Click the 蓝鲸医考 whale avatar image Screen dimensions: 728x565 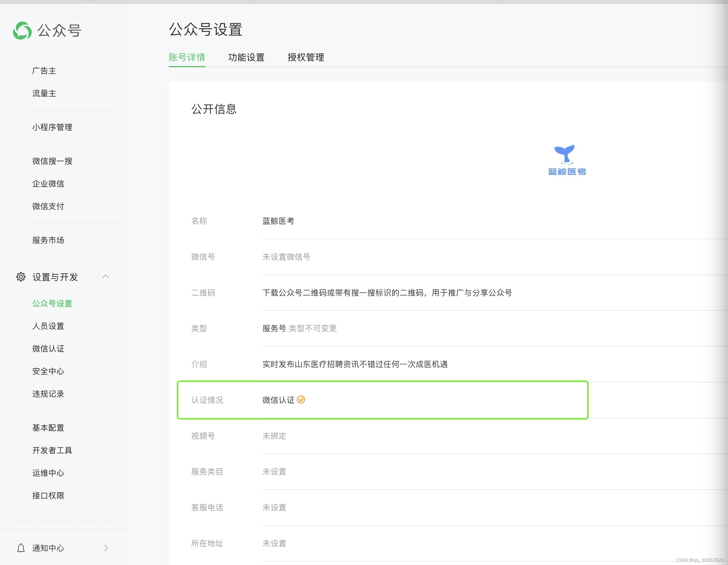tap(566, 160)
